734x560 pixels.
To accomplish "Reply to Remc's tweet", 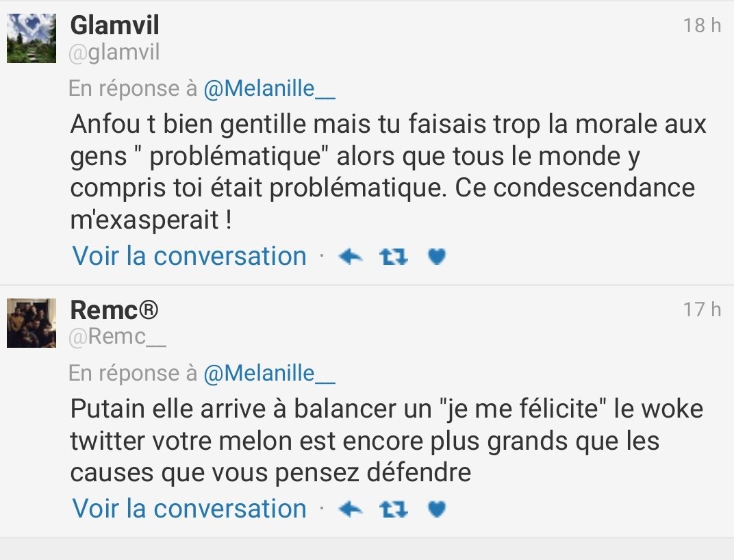I will (350, 509).
